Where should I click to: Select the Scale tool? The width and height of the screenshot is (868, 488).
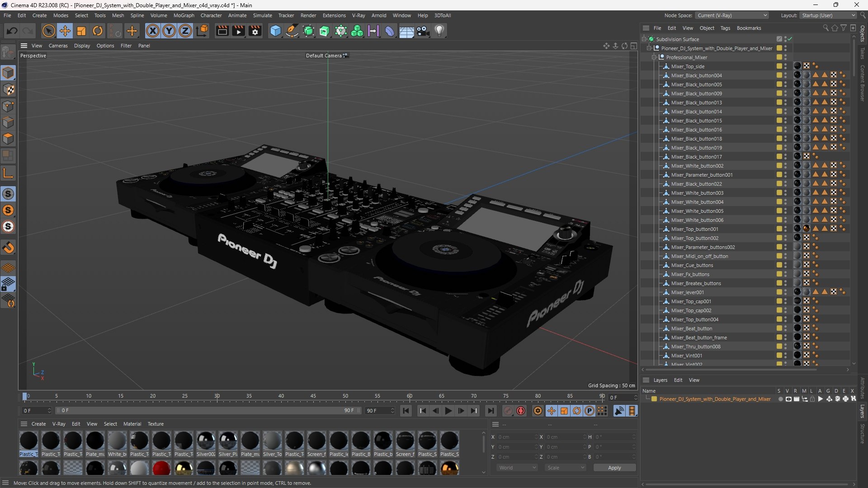point(81,31)
